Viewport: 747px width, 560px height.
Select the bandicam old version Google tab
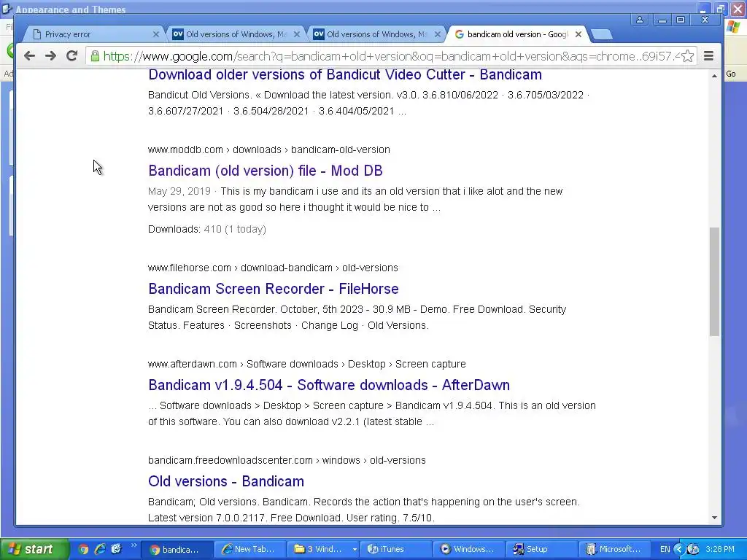516,34
